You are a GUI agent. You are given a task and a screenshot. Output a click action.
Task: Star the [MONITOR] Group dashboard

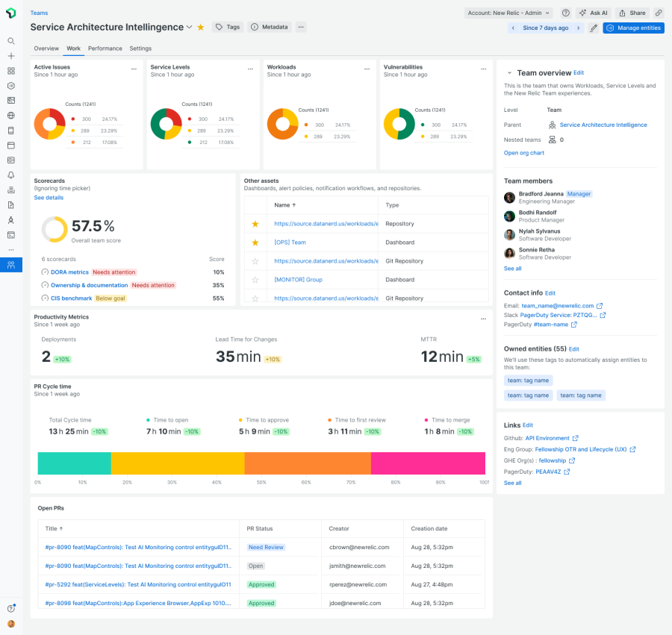[x=255, y=280]
